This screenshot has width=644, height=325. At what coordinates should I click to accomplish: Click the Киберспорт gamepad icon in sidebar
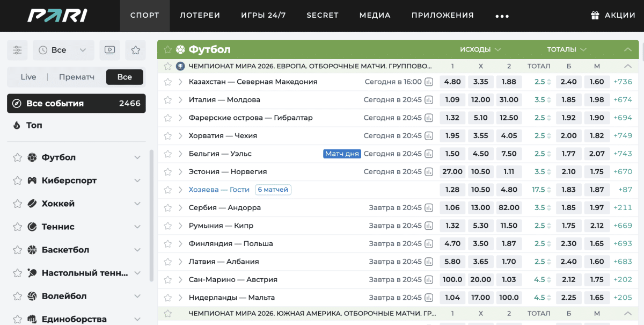[32, 180]
